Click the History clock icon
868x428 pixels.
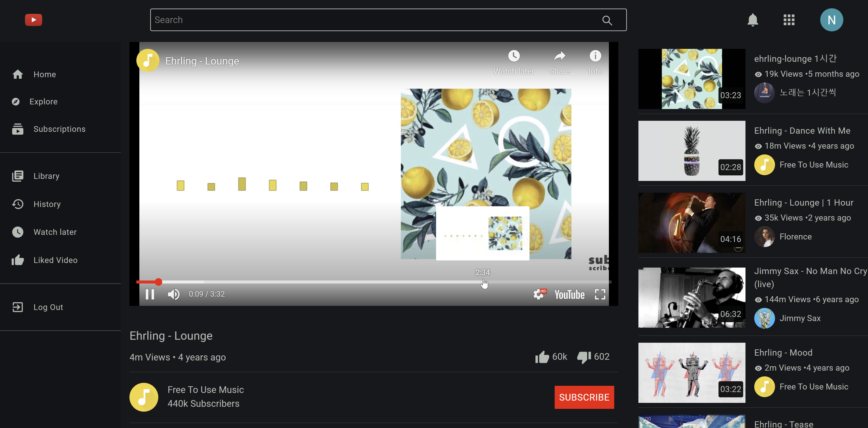point(18,204)
